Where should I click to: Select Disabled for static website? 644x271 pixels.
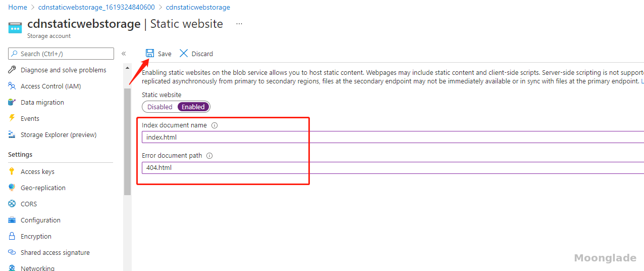click(x=160, y=107)
